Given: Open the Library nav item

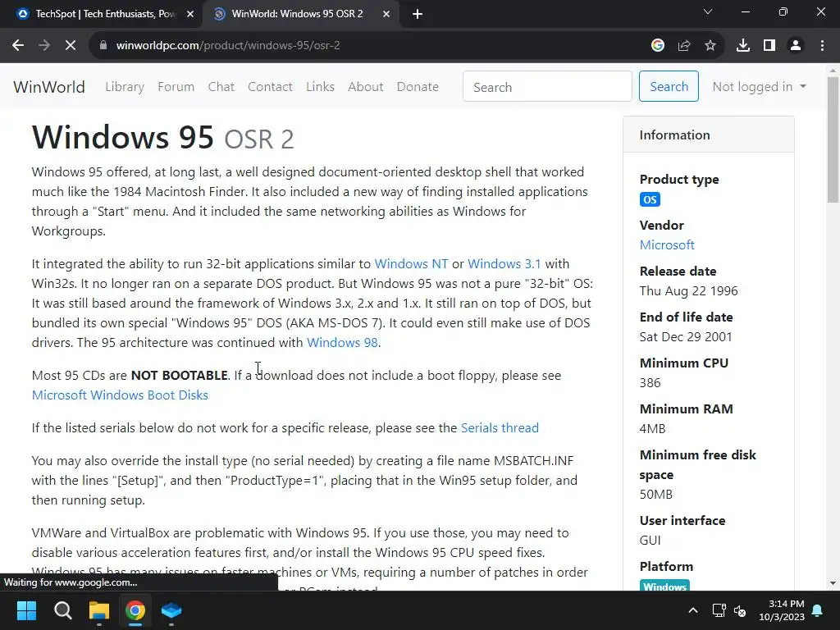Looking at the screenshot, I should point(125,87).
